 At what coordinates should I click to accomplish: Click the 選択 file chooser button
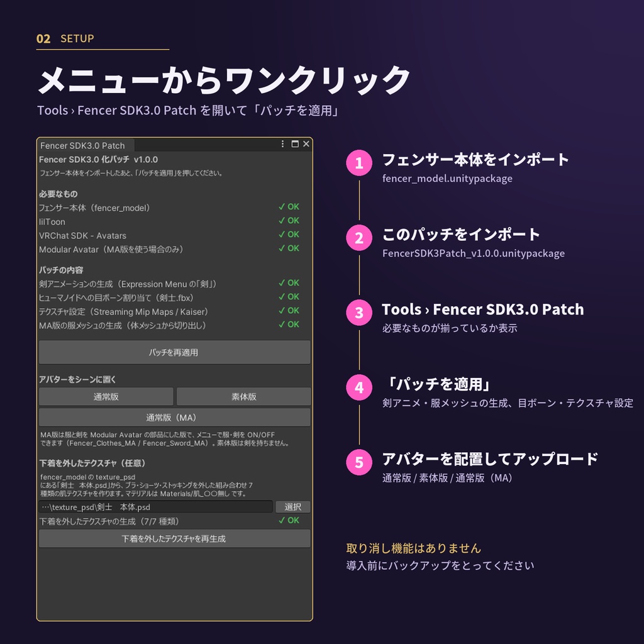click(293, 507)
